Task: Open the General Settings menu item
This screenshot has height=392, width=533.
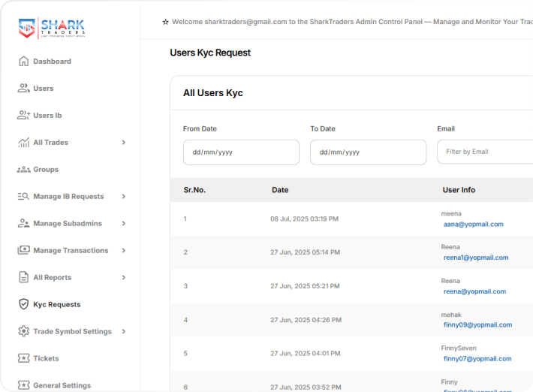Action: (x=62, y=385)
